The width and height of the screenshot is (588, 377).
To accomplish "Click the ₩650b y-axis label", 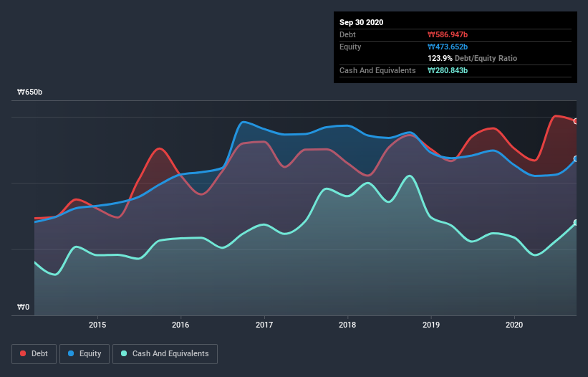I will (x=29, y=92).
